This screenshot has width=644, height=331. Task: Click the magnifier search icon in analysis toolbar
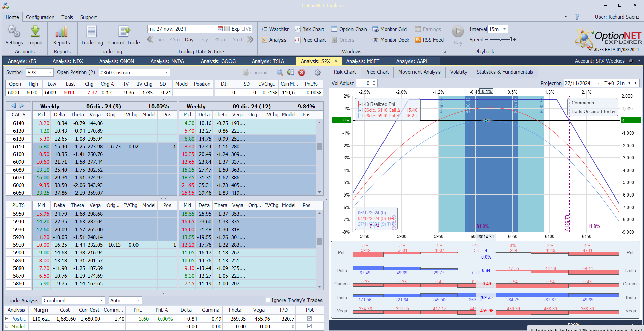click(280, 72)
